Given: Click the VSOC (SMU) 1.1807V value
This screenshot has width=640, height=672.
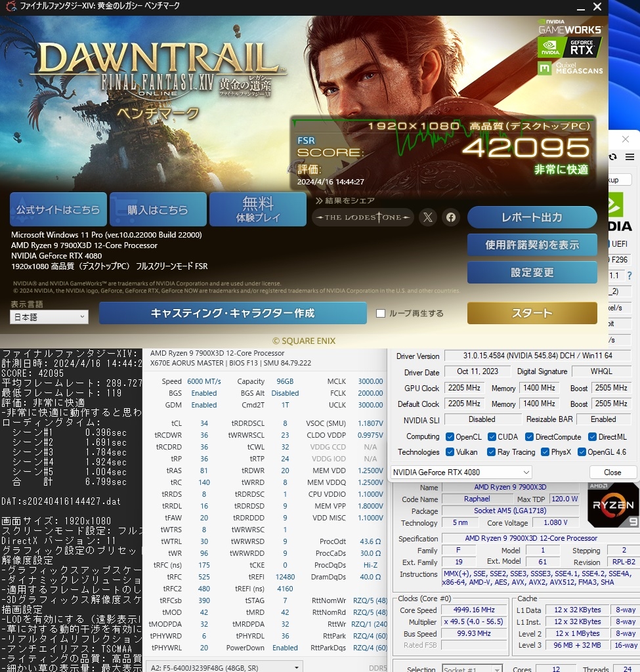Looking at the screenshot, I should click(370, 423).
